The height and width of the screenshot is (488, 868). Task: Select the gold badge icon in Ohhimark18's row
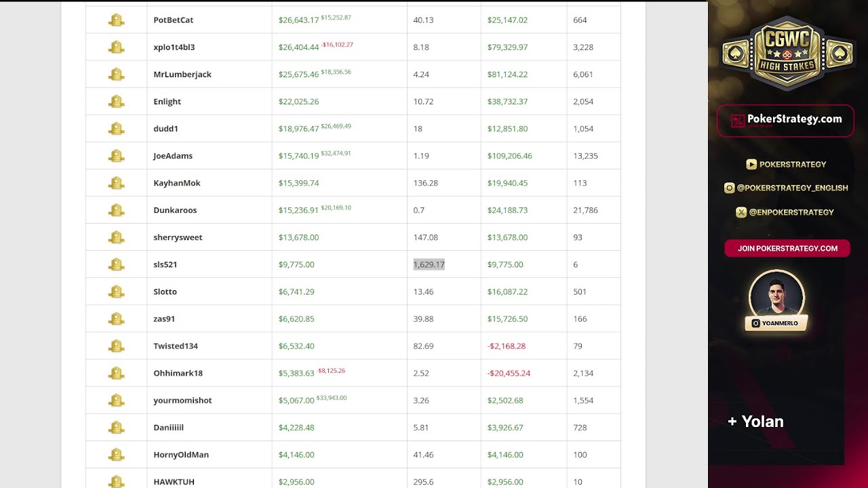117,373
